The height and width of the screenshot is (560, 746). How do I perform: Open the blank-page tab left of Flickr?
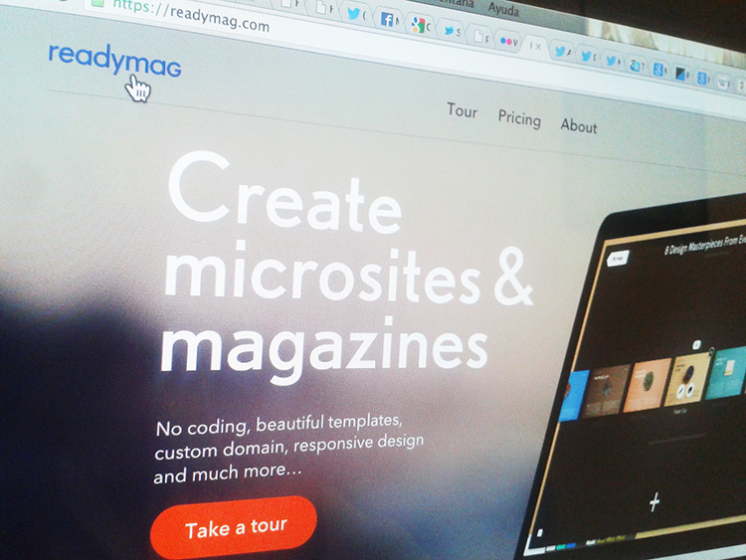click(x=480, y=36)
